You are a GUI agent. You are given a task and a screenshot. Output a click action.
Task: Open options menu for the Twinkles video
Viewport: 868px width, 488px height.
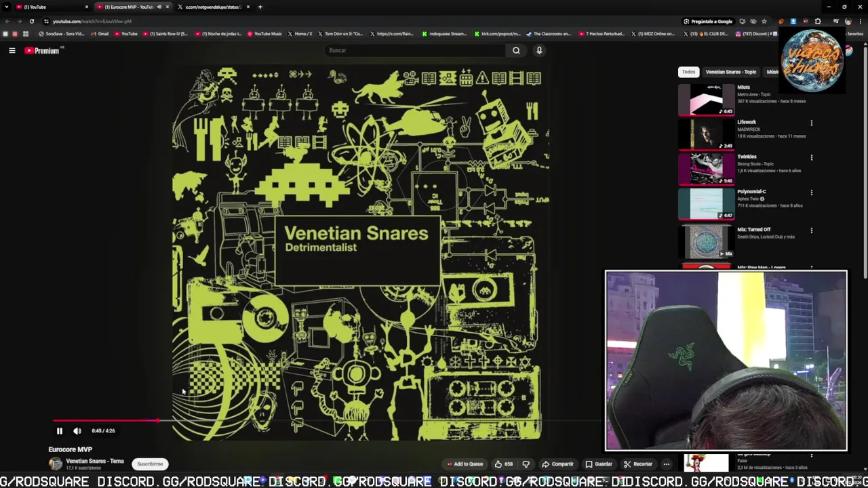click(x=811, y=158)
